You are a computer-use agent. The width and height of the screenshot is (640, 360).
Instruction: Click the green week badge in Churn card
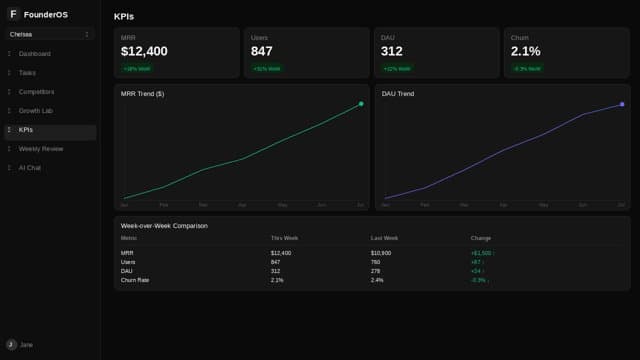pyautogui.click(x=527, y=69)
